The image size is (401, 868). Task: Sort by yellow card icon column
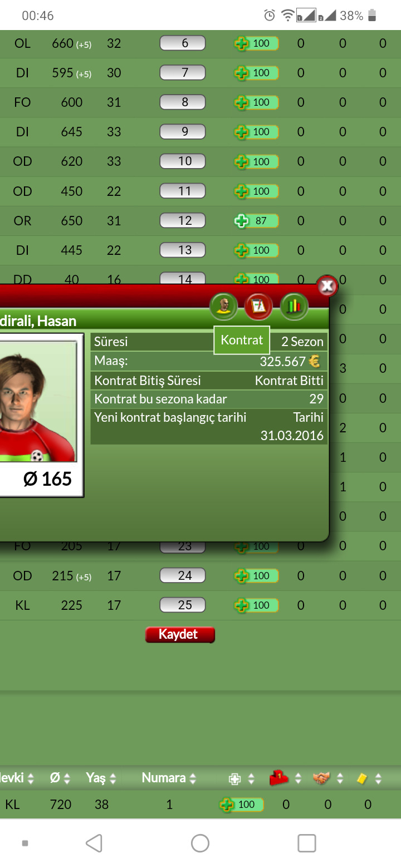369,778
